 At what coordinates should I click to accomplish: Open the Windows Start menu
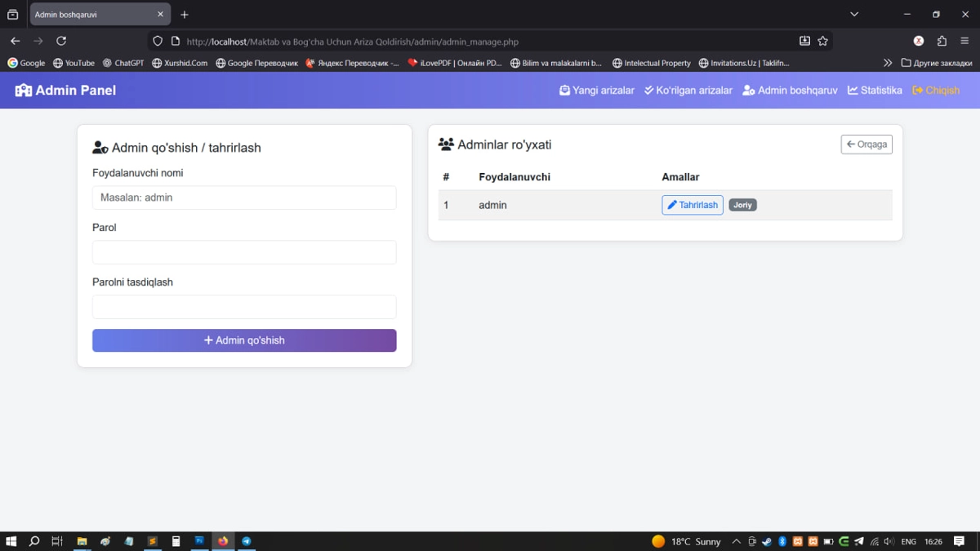tap(11, 541)
